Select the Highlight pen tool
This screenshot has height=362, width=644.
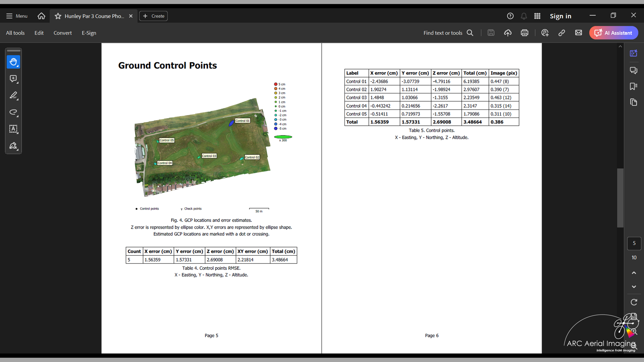click(13, 95)
